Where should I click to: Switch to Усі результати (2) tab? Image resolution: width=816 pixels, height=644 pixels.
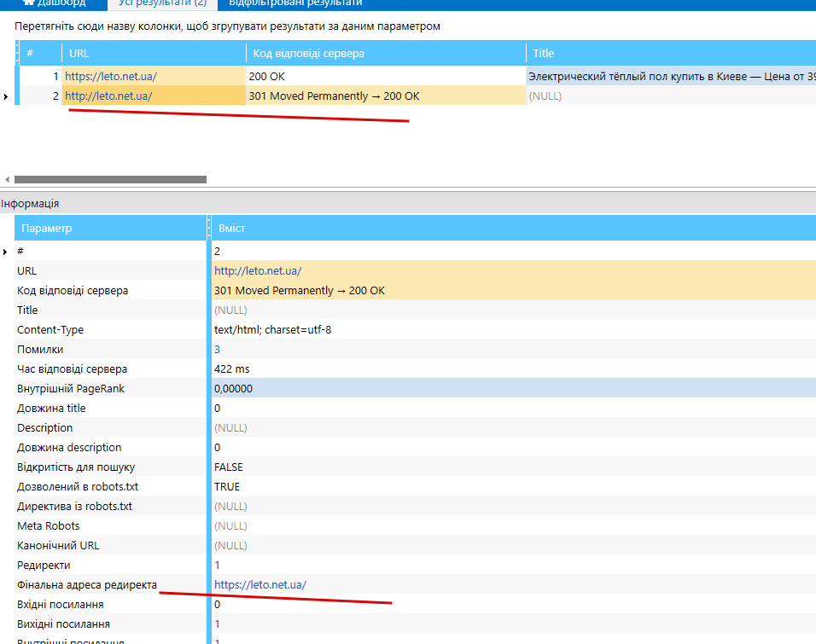click(162, 3)
